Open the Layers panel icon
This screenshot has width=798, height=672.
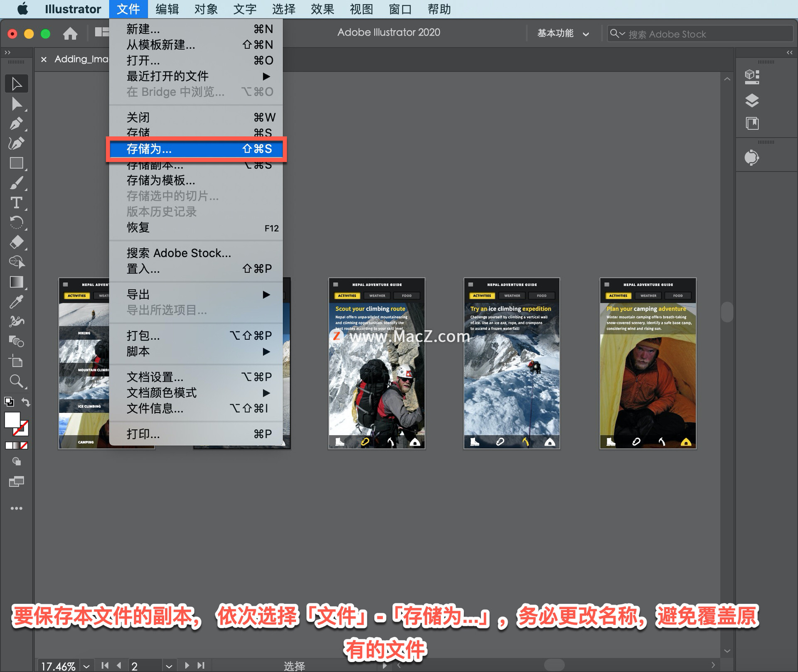[752, 100]
